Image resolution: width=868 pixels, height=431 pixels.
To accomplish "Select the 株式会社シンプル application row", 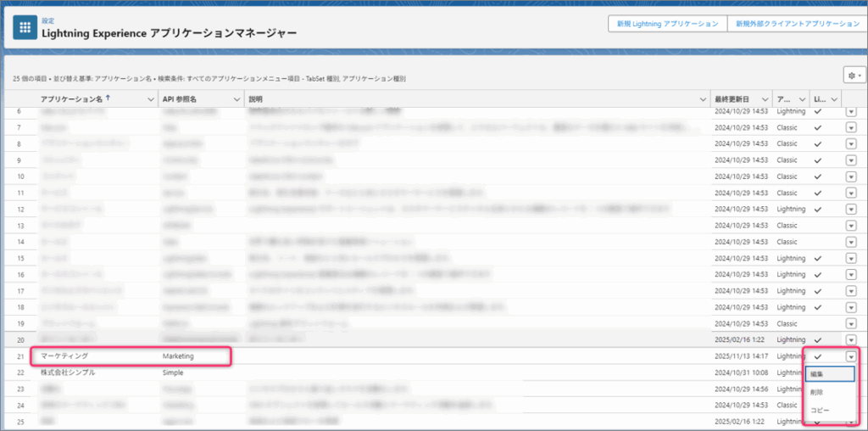I will click(68, 372).
